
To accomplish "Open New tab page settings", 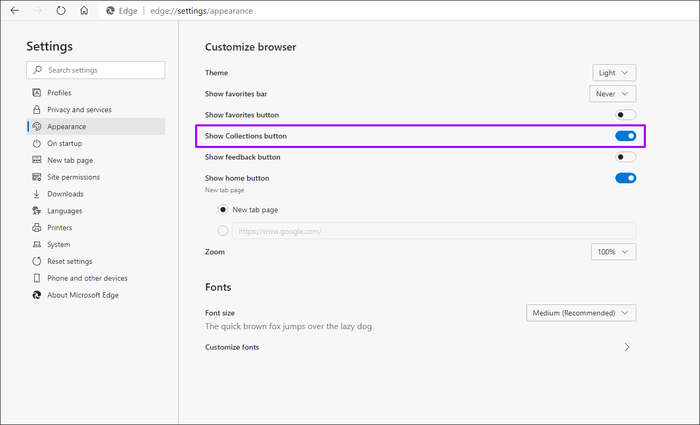I will (x=96, y=160).
